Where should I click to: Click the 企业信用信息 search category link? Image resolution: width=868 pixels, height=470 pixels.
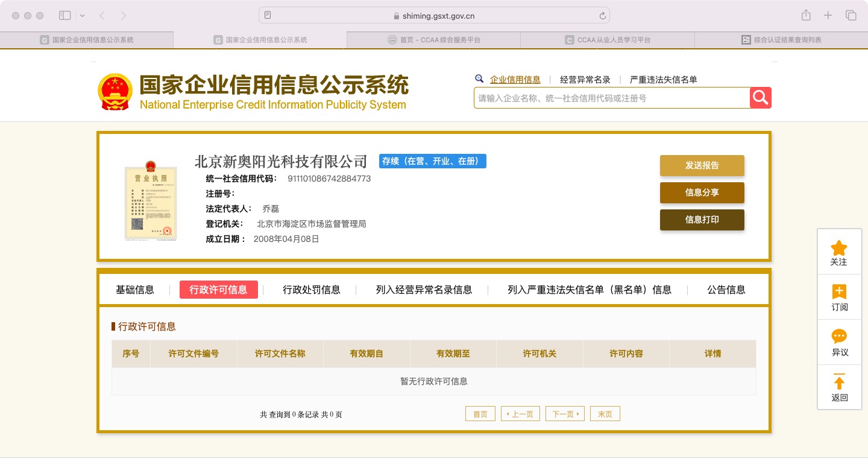tap(515, 80)
